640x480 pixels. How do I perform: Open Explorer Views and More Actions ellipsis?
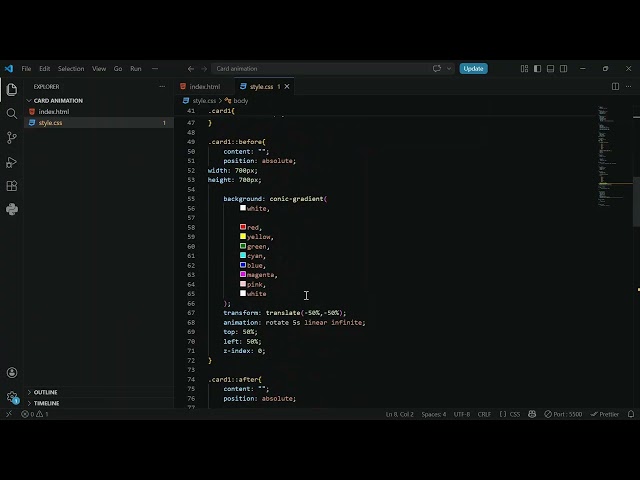coord(162,87)
